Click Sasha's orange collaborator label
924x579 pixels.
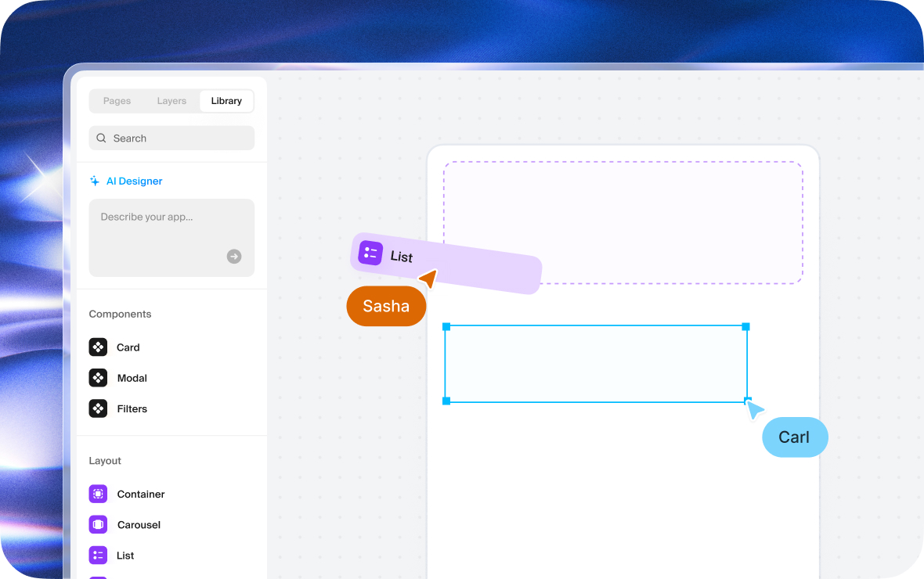point(386,306)
